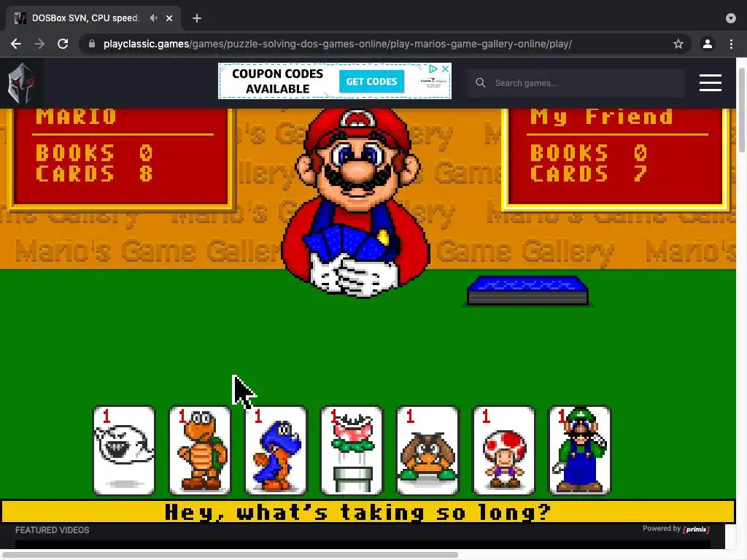The image size is (747, 560).
Task: Select the Goomba card
Action: [427, 451]
